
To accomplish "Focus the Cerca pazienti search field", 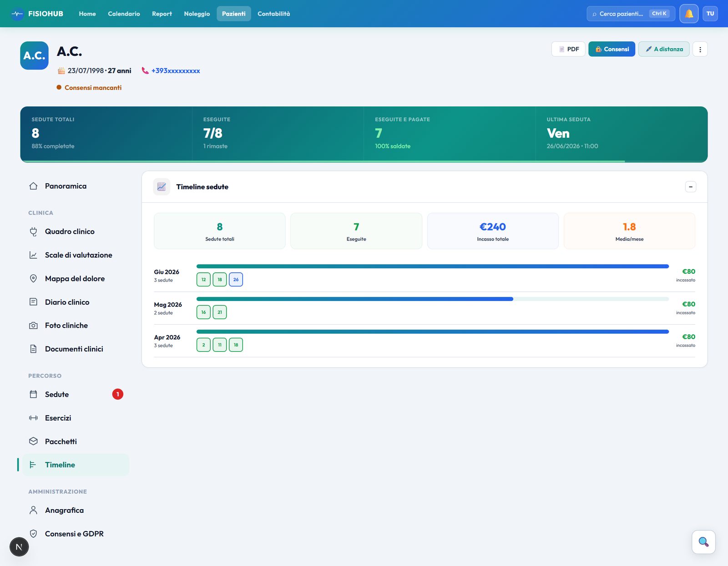I will coord(631,14).
